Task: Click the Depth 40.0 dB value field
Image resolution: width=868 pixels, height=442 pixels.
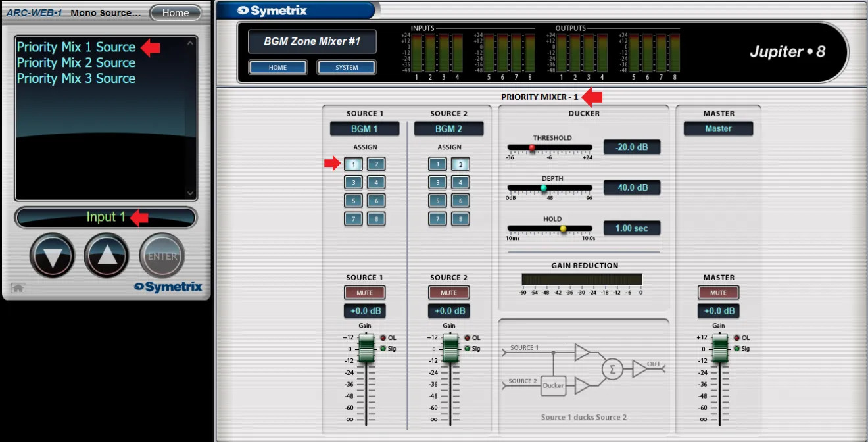Action: pos(632,187)
